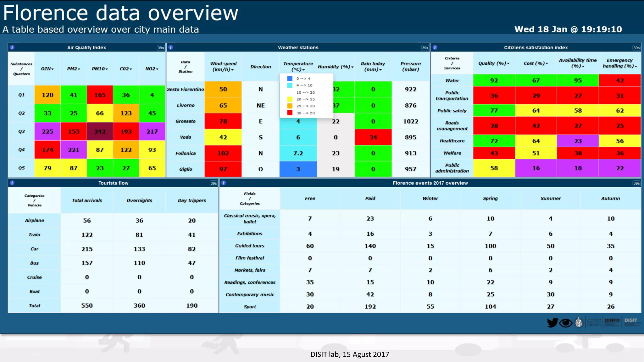Open the Weather stations info icon

171,47
